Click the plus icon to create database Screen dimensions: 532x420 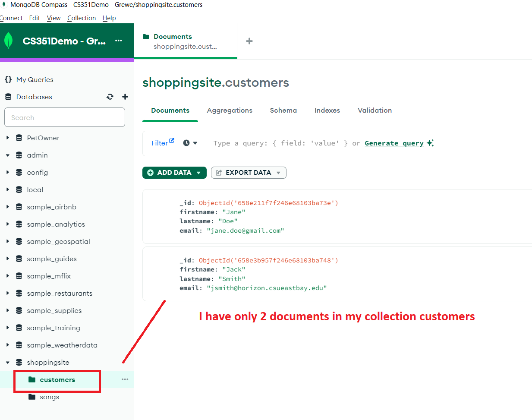pos(125,97)
